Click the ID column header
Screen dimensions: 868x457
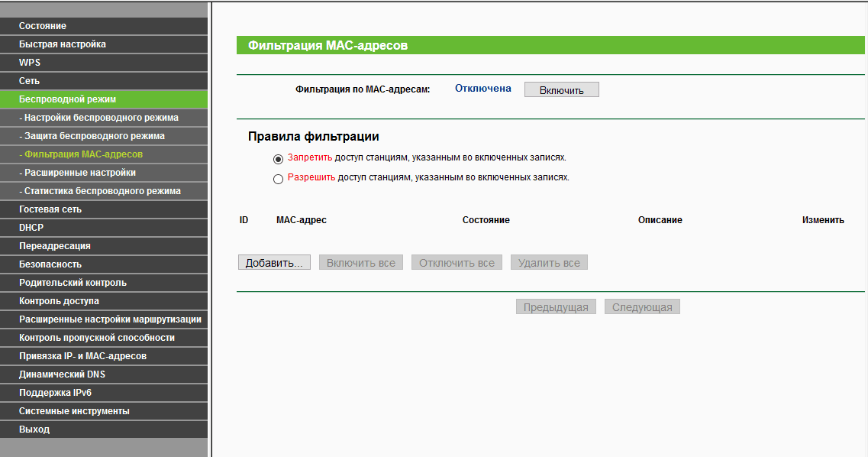244,220
